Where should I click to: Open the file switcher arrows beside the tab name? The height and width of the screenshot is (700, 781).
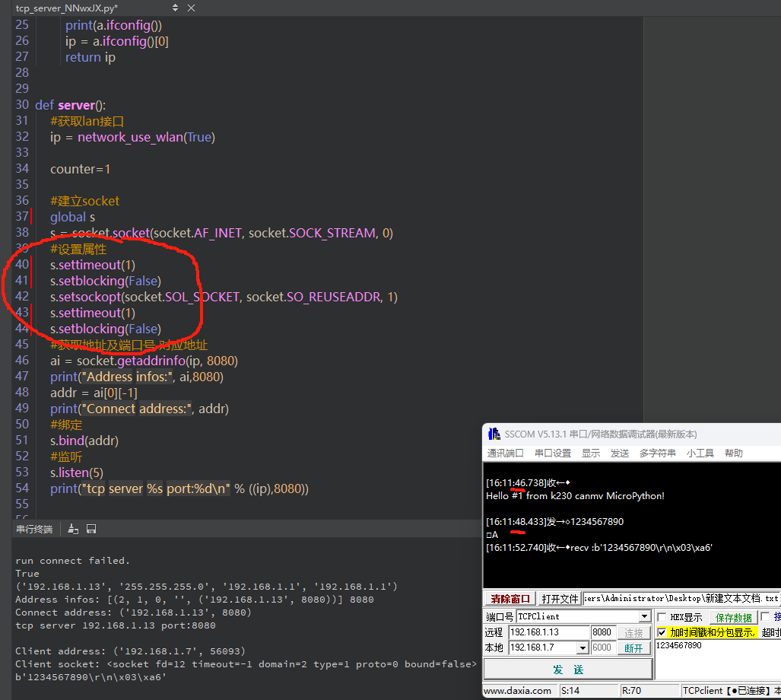click(176, 8)
